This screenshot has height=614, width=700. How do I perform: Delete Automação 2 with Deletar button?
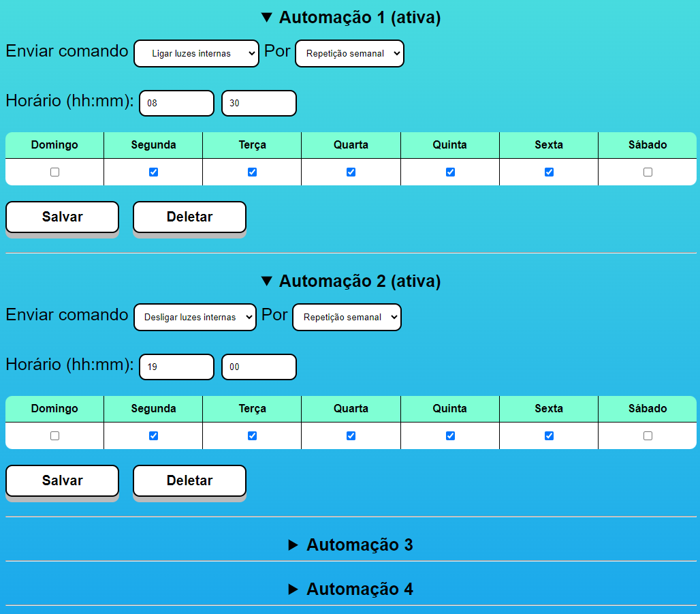[189, 481]
